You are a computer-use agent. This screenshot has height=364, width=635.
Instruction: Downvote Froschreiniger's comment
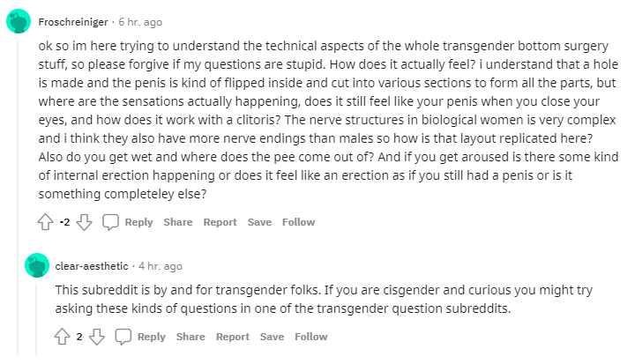(85, 222)
